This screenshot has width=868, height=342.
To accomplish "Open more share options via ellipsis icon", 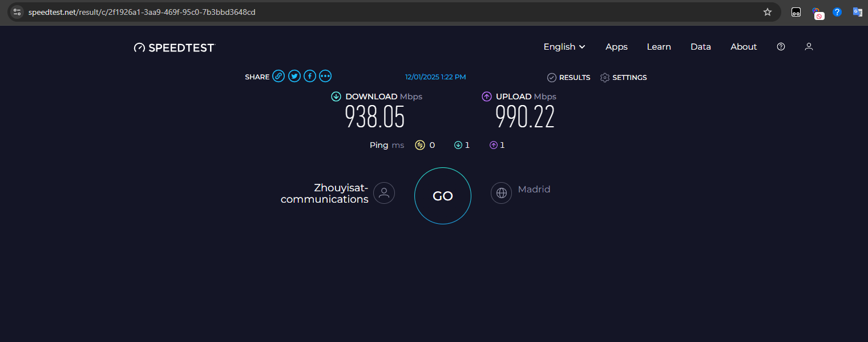I will (x=325, y=75).
